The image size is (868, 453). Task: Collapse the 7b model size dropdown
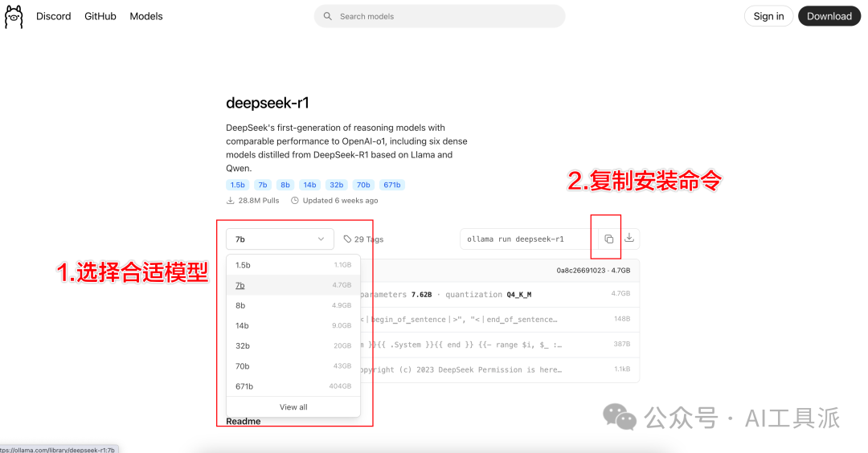[x=280, y=239]
